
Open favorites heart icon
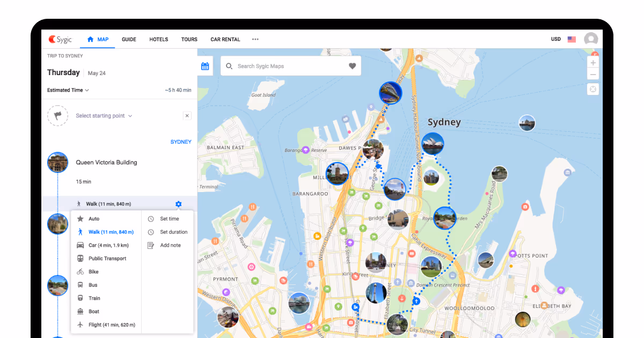(x=352, y=66)
